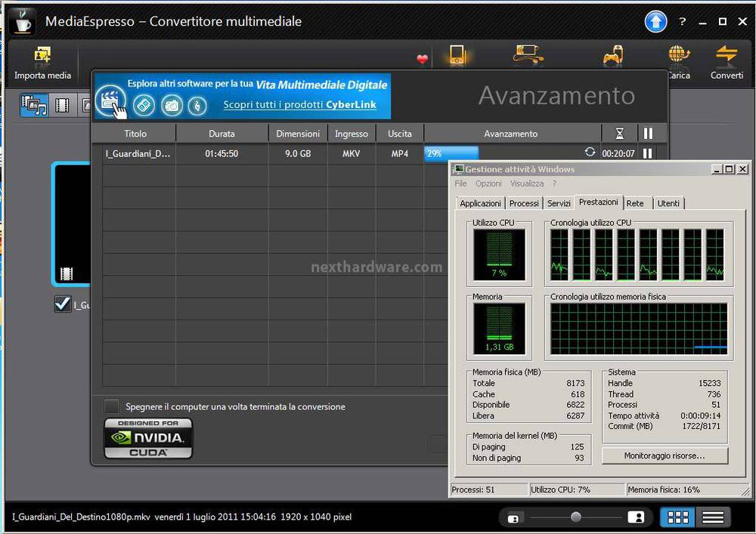This screenshot has width=756, height=534.
Task: Open MediaEspresso help question mark
Action: pyautogui.click(x=682, y=21)
